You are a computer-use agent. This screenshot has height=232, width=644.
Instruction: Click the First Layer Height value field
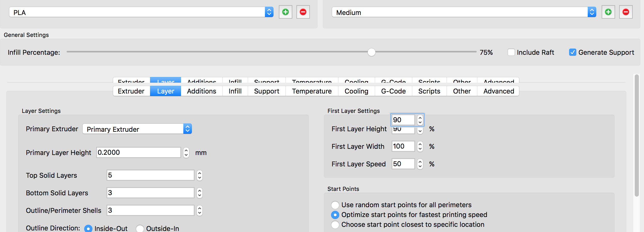click(x=403, y=120)
